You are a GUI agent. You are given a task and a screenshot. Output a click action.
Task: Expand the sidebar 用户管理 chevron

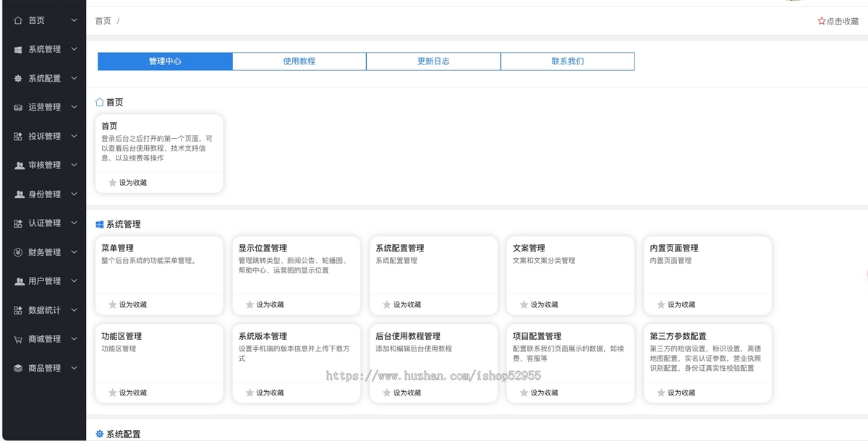(x=74, y=281)
